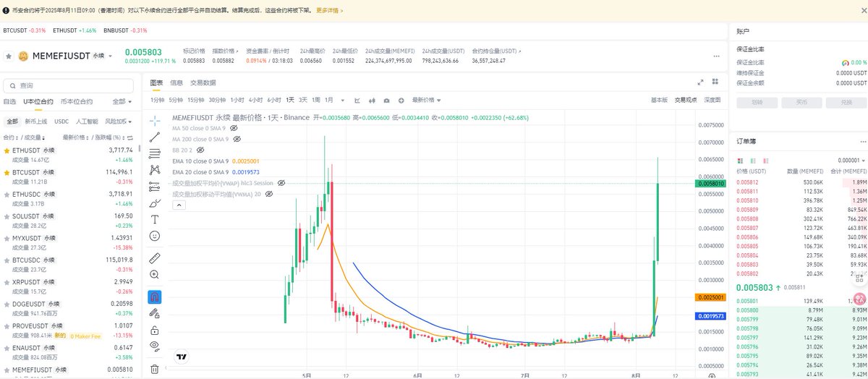Open the 更多详情 link in banner
The height and width of the screenshot is (379, 868).
[x=329, y=11]
